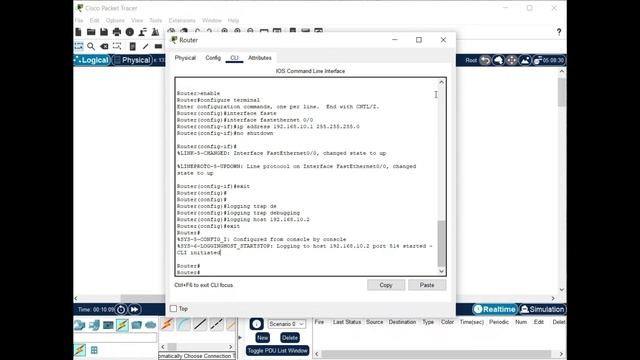Select the Inspect magnifier tool
The image size is (640, 360).
[91, 47]
